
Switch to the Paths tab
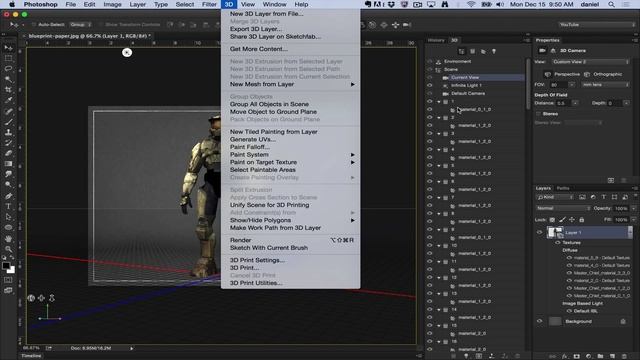[563, 188]
